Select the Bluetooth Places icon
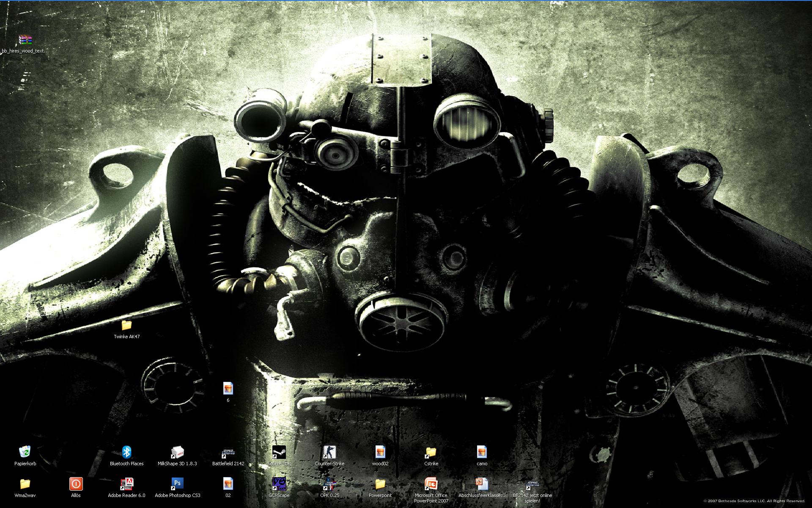Screen dimensions: 812x508 (x=126, y=452)
